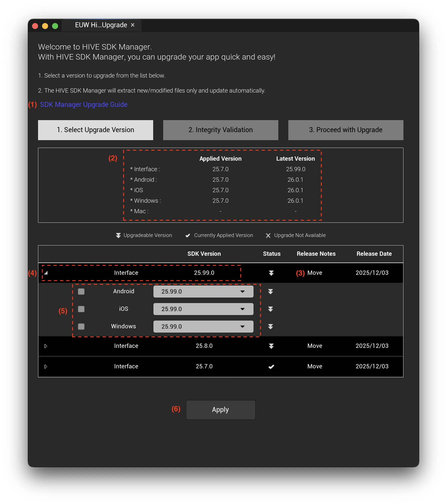Click the upgradeable icon in iOS row

(x=270, y=309)
